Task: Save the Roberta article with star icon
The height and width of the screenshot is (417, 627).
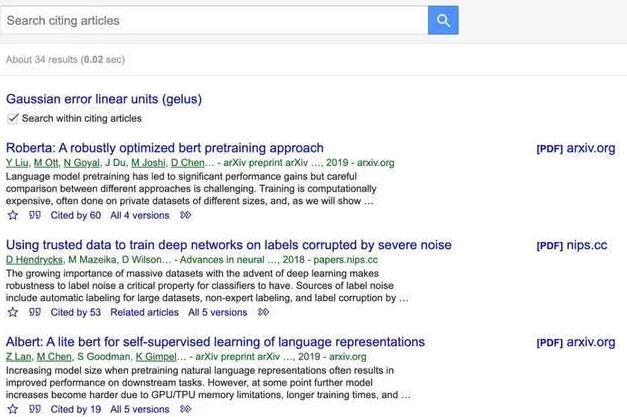Action: (x=13, y=215)
